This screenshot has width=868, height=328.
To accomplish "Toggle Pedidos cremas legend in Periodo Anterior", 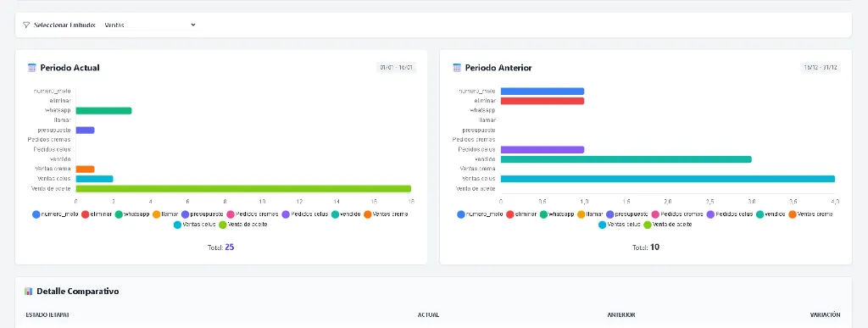I will coord(677,214).
